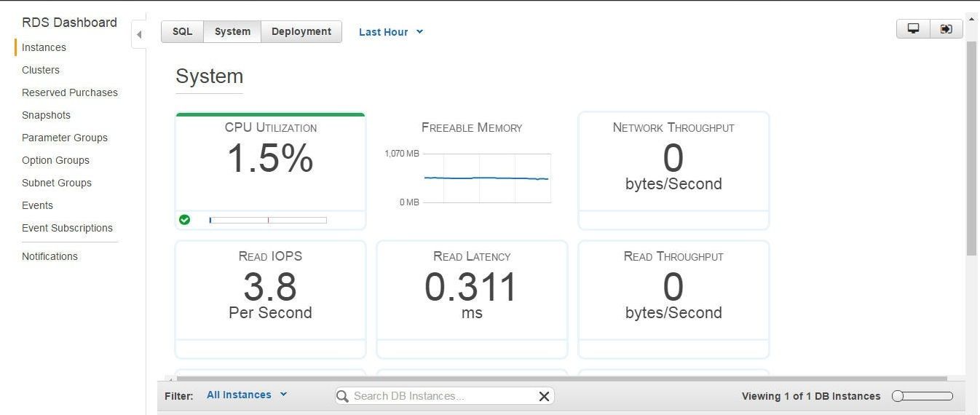980x415 pixels.
Task: Click the magnifying glass search icon
Action: (x=343, y=396)
